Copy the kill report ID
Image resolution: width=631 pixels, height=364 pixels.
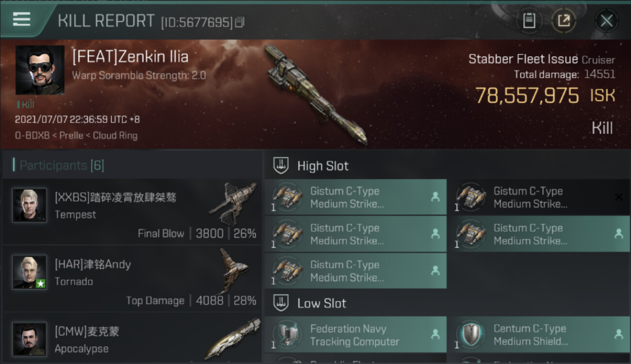[x=239, y=22]
